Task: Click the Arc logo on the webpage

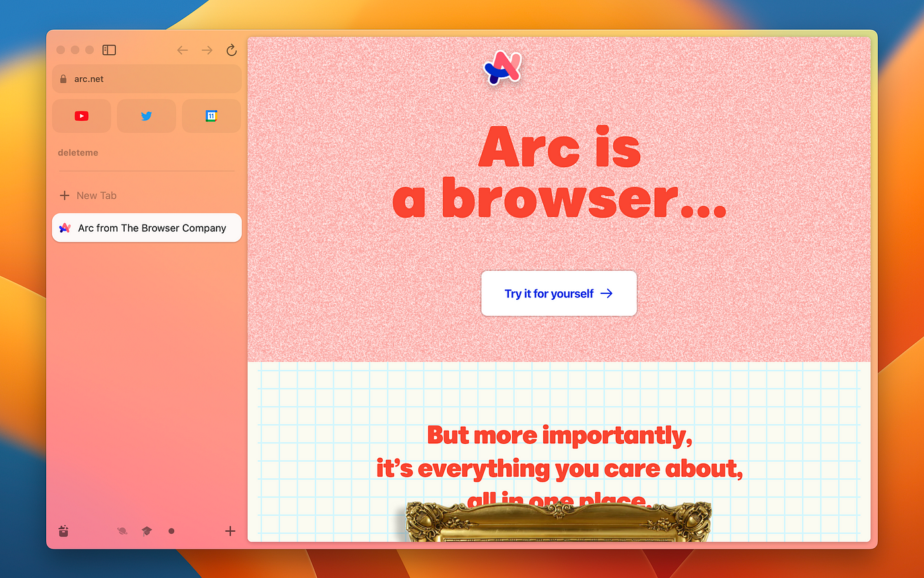Action: [x=503, y=67]
